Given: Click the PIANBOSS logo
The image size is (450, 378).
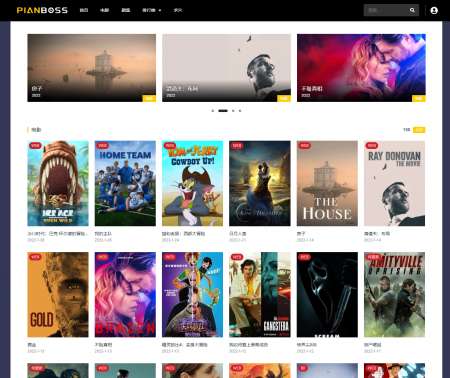Looking at the screenshot, I should coord(42,10).
